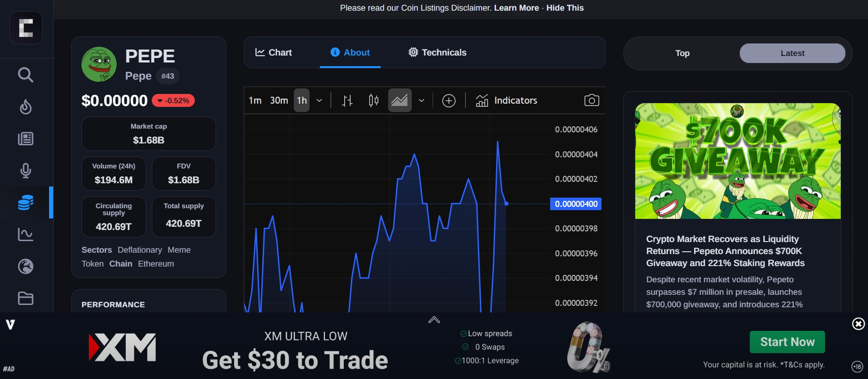
Task: Click the search magnifier icon in sidebar
Action: click(25, 75)
